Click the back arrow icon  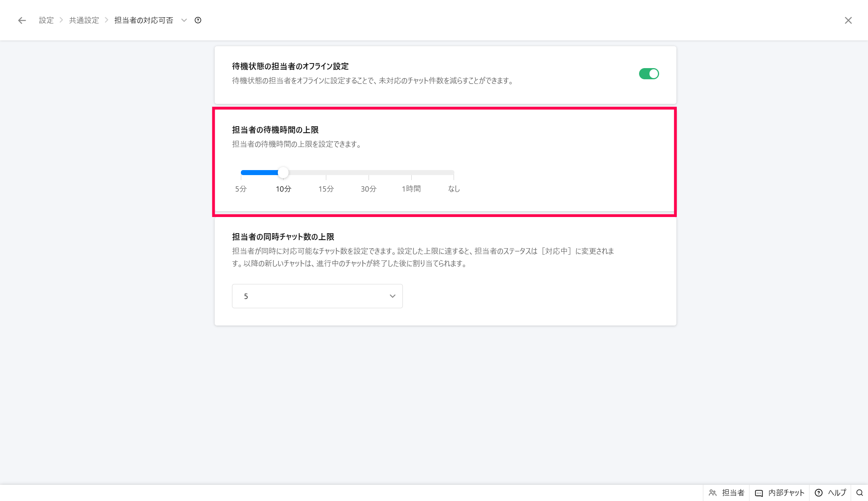click(x=22, y=20)
